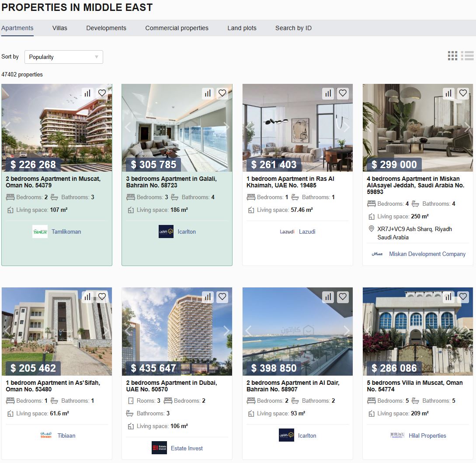Open Miskan Development Company link

[427, 254]
